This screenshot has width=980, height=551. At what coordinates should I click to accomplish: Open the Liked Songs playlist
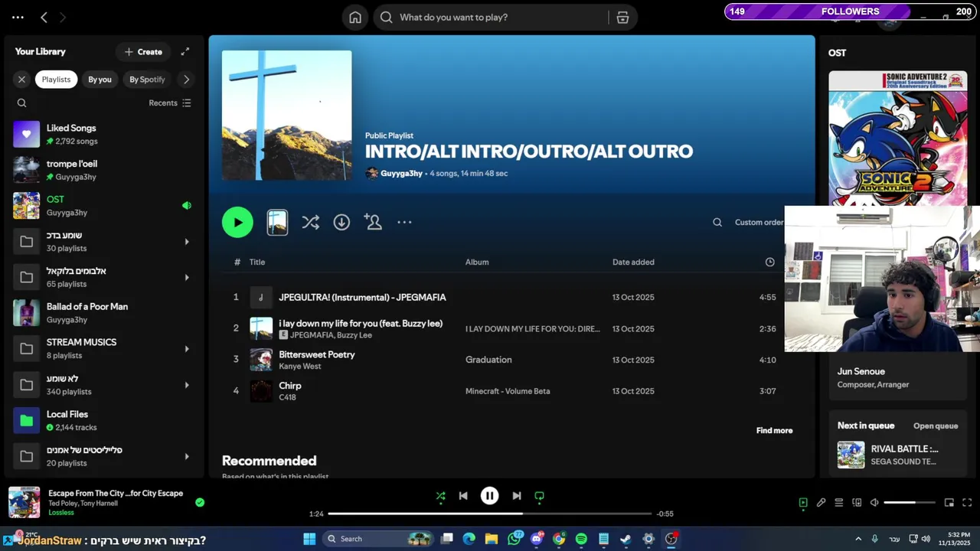point(103,134)
